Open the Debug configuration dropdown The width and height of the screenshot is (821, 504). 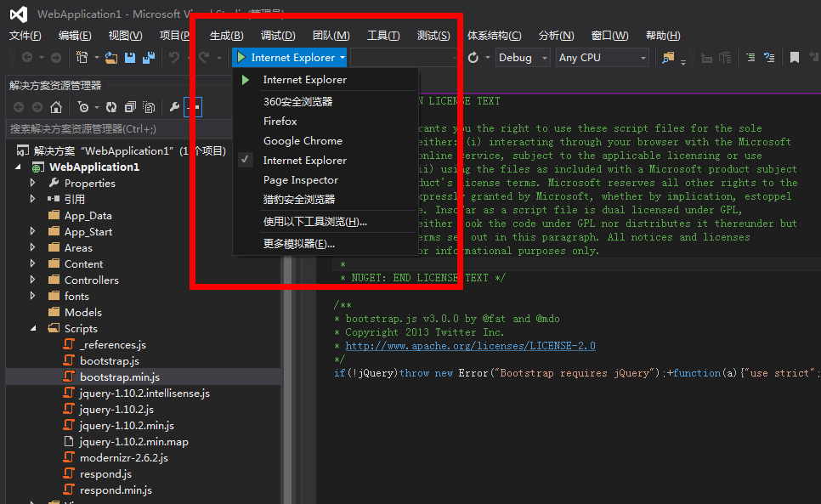523,58
